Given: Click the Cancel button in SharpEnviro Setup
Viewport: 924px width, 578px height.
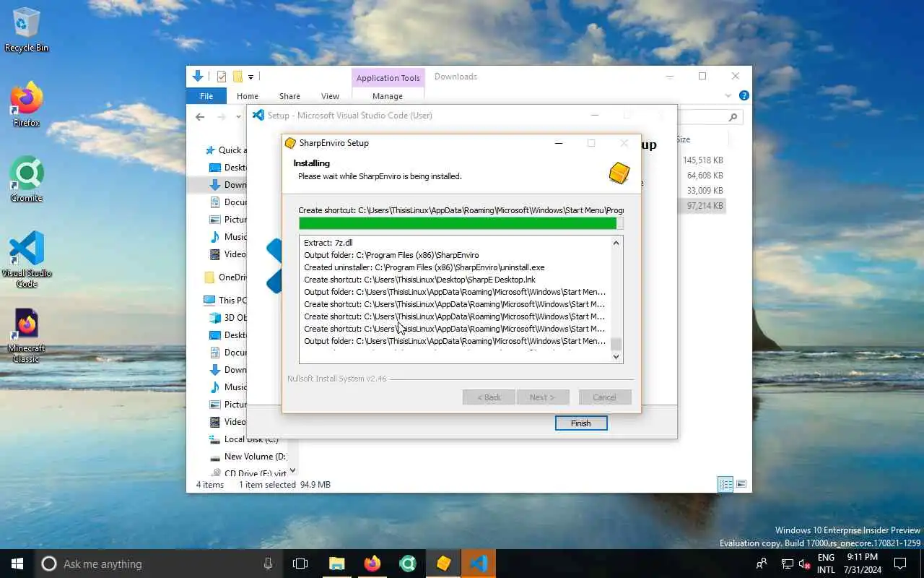Looking at the screenshot, I should 605,397.
